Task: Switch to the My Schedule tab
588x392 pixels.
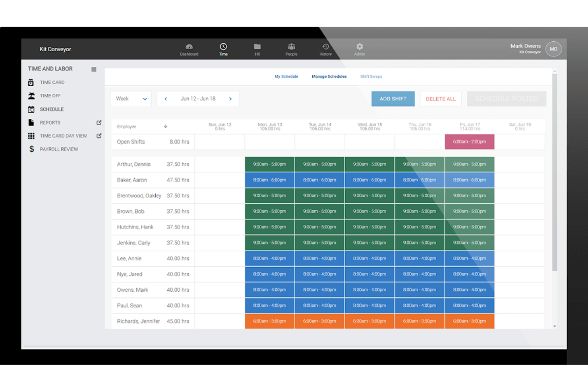Action: click(286, 76)
